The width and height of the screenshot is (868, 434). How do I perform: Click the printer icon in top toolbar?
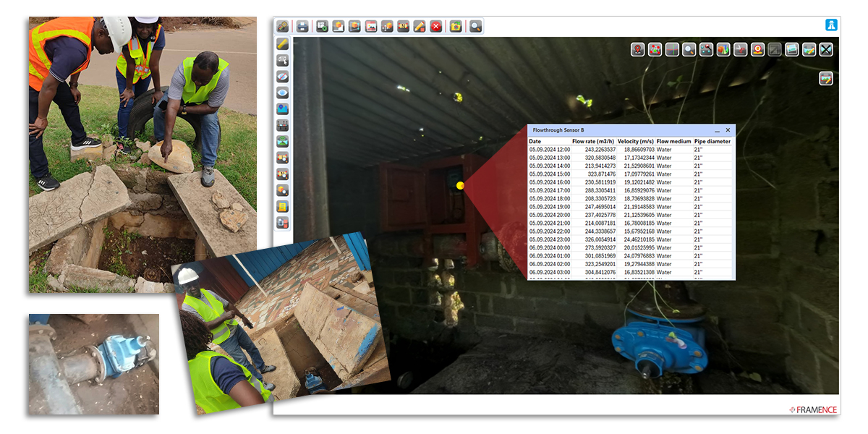tap(302, 26)
